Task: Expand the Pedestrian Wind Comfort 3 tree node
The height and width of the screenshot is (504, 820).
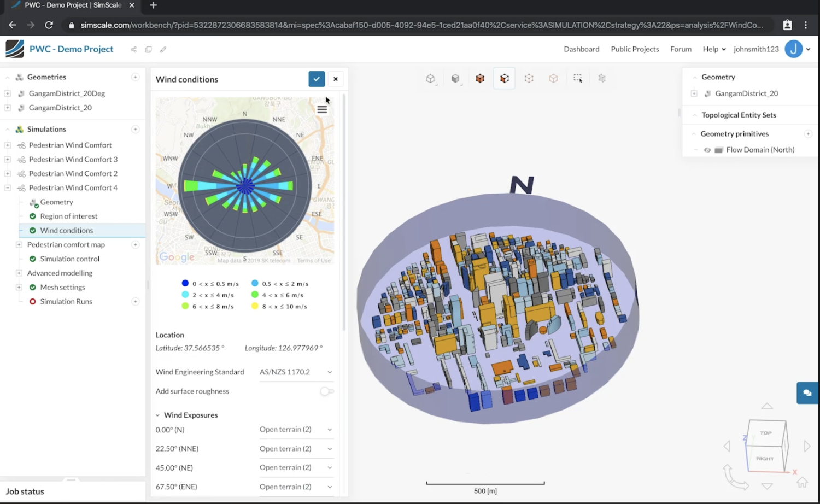Action: click(x=8, y=160)
